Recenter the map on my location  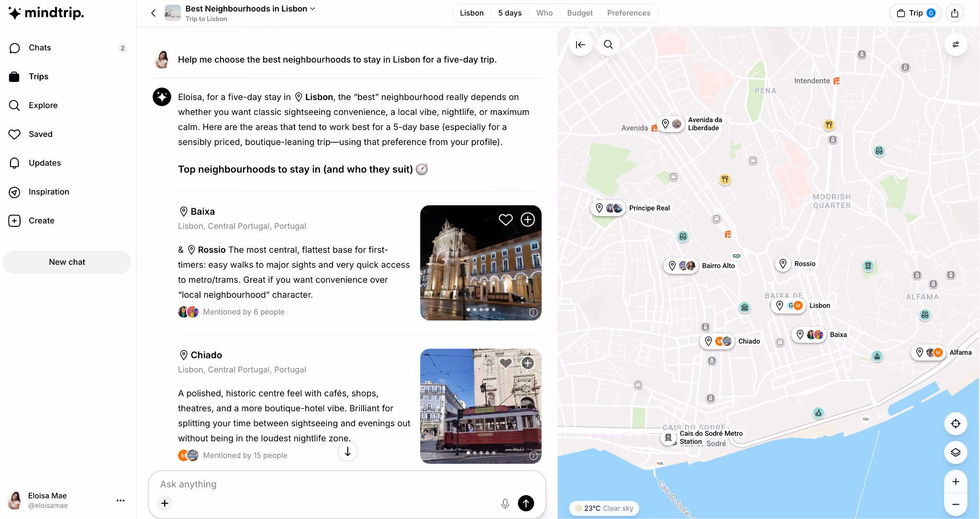click(x=956, y=424)
